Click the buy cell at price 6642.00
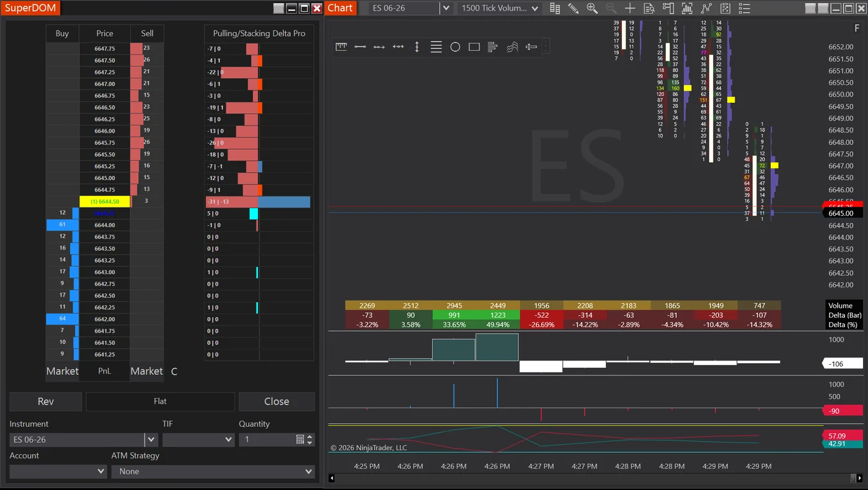 62,318
